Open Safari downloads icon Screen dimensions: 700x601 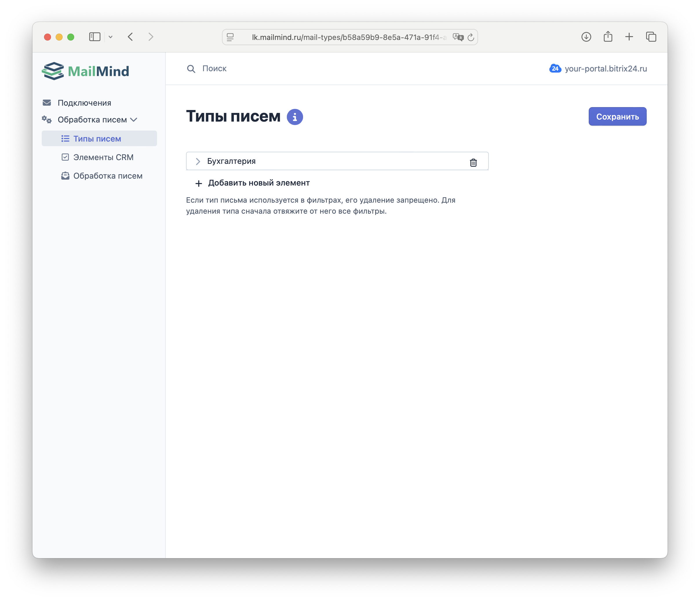pyautogui.click(x=586, y=37)
